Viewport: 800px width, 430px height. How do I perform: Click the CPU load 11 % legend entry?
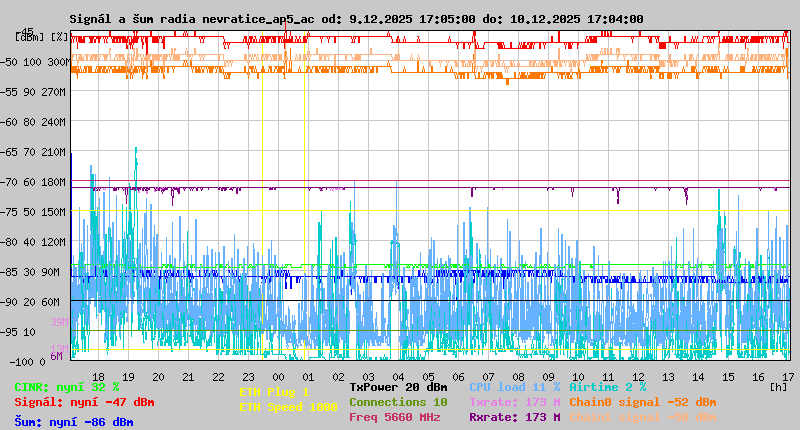click(514, 387)
